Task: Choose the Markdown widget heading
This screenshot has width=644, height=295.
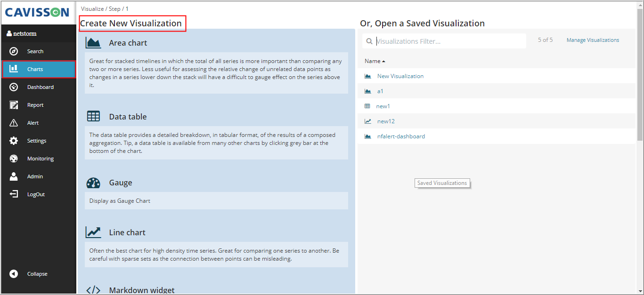Action: tap(142, 290)
